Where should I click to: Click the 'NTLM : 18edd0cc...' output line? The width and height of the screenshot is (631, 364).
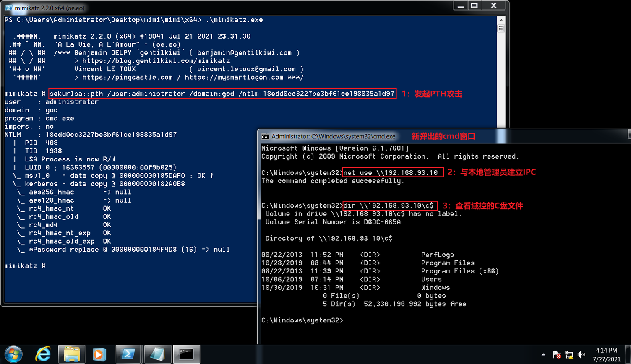91,135
